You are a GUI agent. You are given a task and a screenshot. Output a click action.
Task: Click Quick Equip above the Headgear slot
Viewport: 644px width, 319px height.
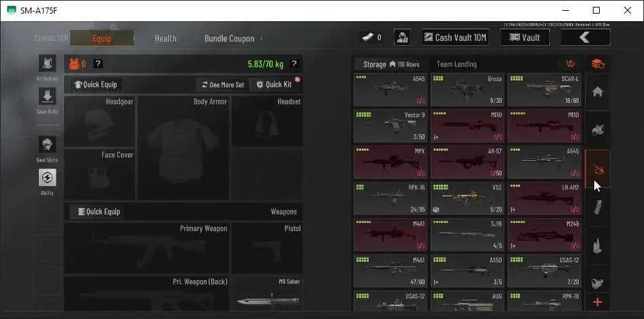tap(95, 85)
